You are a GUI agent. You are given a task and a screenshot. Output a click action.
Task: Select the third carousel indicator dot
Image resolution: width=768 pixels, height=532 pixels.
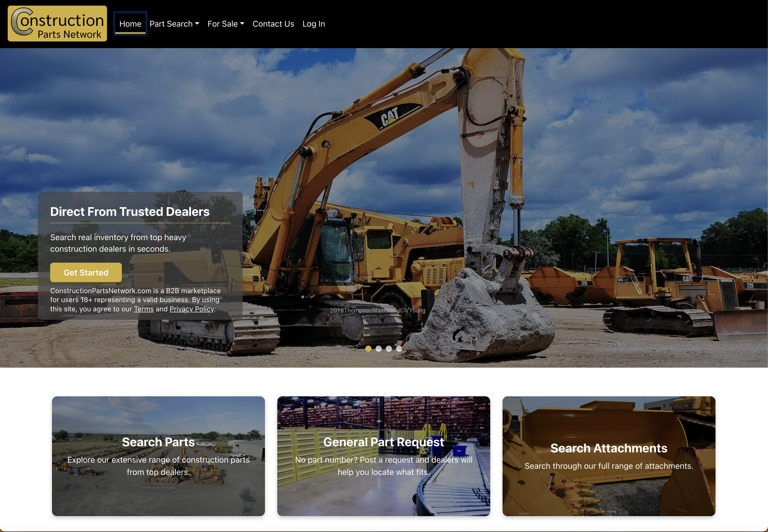[x=389, y=349]
